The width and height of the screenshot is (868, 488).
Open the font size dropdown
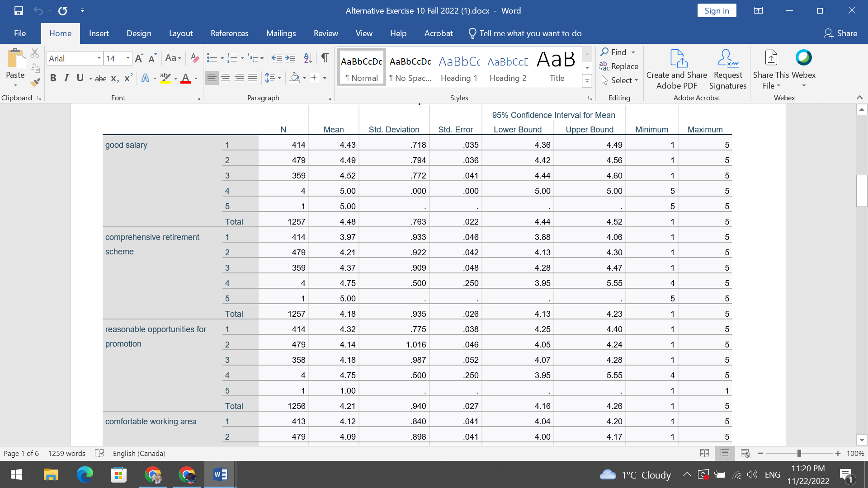[x=128, y=58]
